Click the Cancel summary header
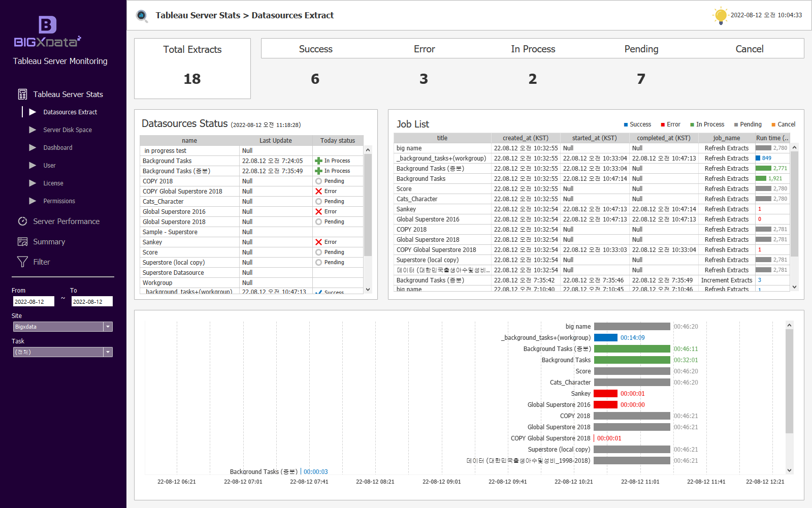Screen dimensions: 812x508 point(750,49)
